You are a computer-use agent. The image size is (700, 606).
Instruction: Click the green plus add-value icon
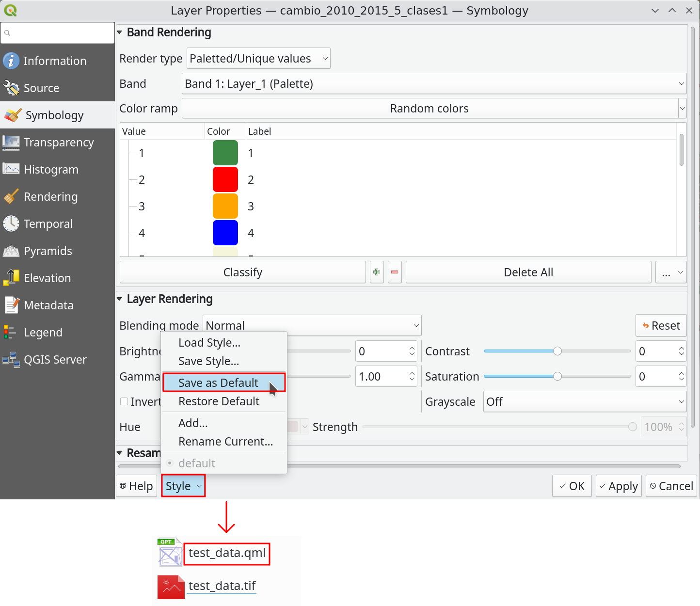(377, 272)
